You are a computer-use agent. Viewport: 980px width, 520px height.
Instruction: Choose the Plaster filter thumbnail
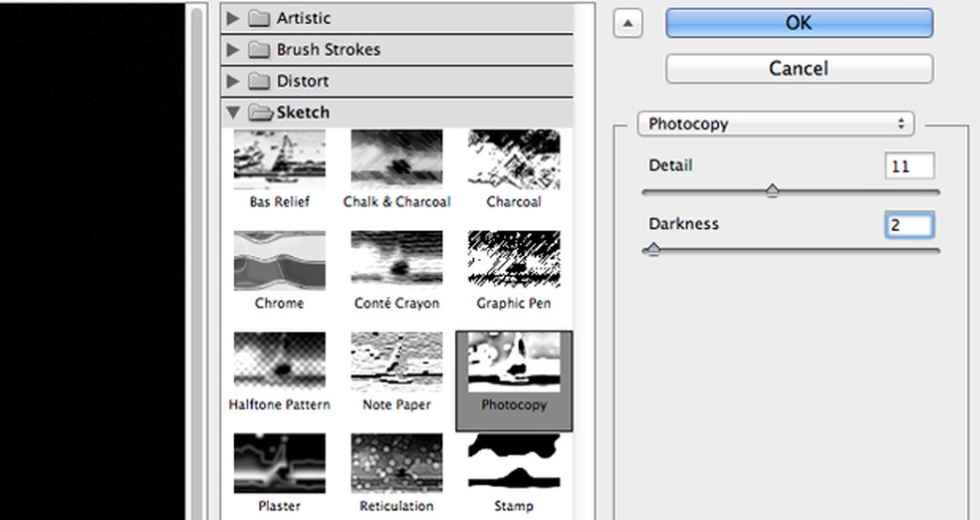pos(280,463)
